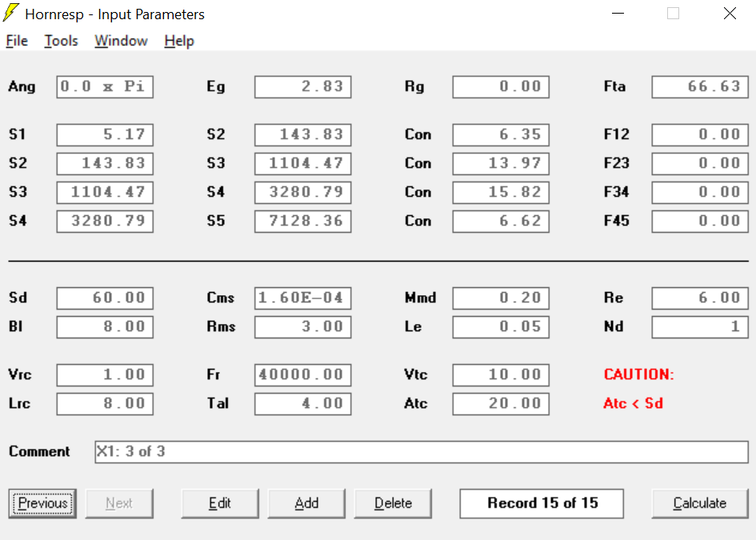This screenshot has width=756, height=540.
Task: Click the Delete record button
Action: pyautogui.click(x=393, y=503)
